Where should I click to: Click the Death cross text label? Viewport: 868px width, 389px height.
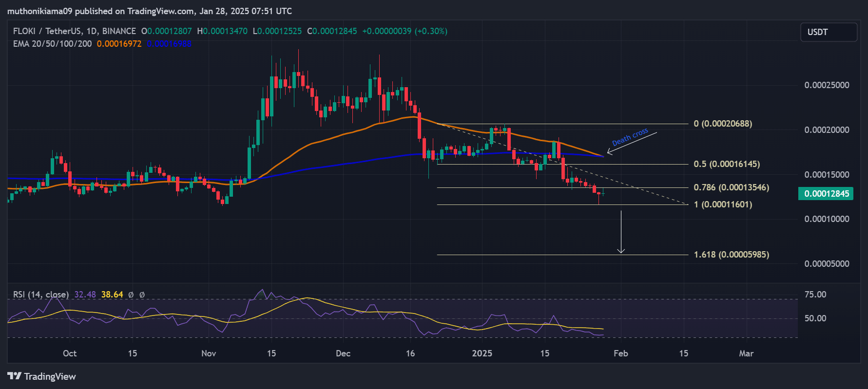pyautogui.click(x=630, y=137)
